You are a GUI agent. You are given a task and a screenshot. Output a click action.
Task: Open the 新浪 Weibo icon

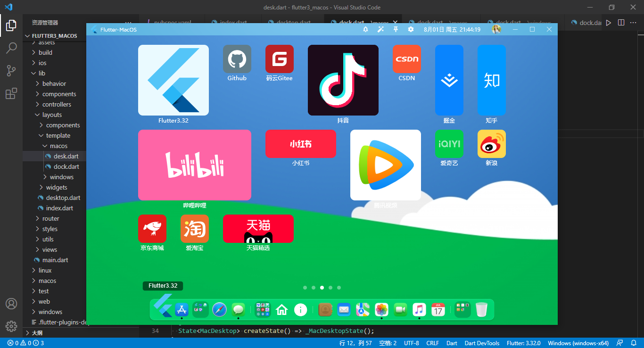click(492, 144)
